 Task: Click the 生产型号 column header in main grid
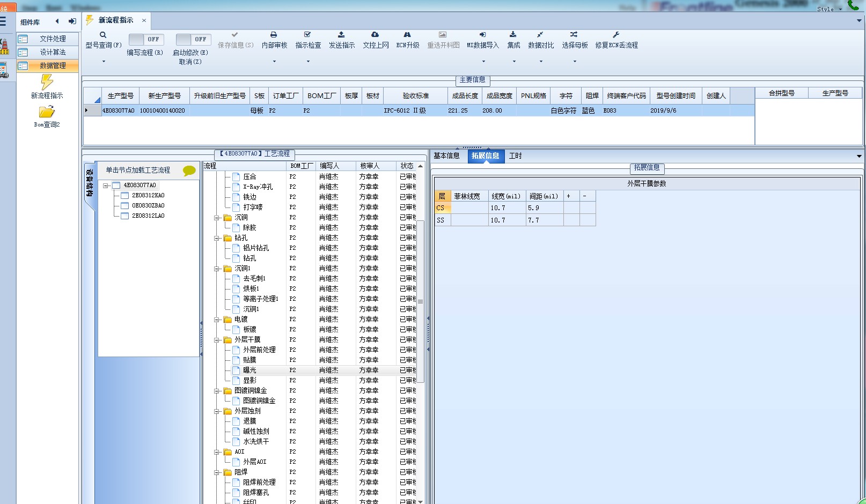tap(120, 96)
